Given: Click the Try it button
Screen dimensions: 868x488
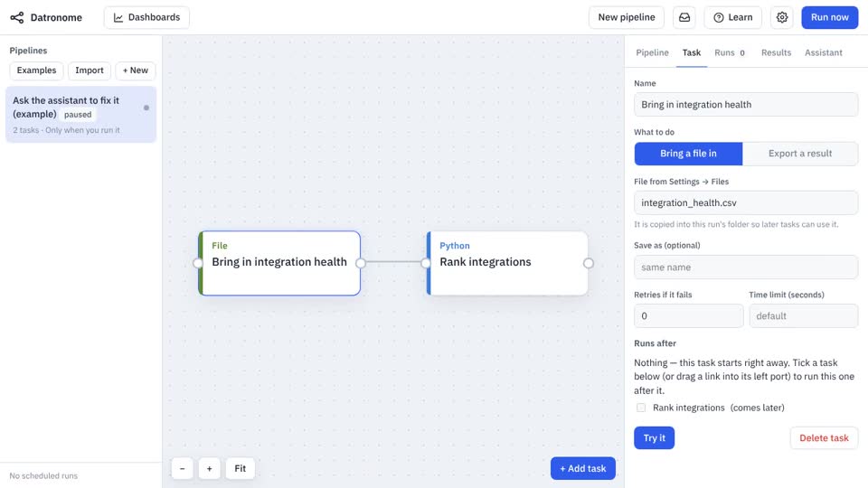Looking at the screenshot, I should point(655,437).
